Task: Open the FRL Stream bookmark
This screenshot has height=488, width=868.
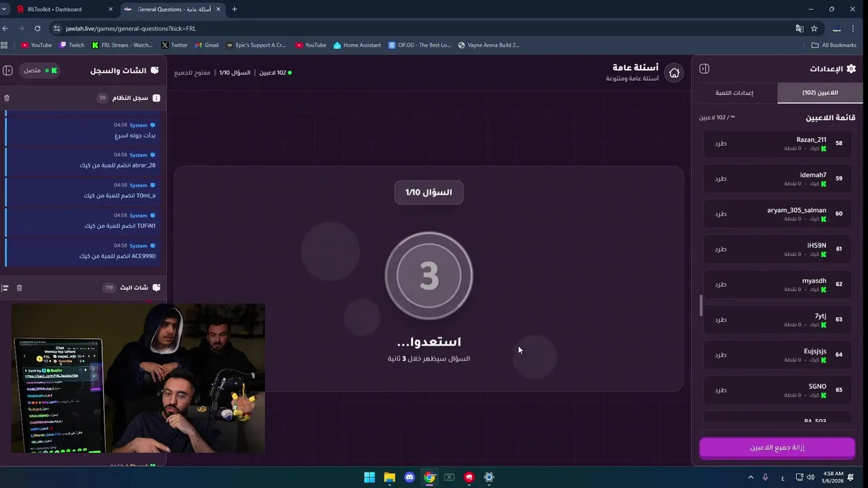Action: pos(122,45)
